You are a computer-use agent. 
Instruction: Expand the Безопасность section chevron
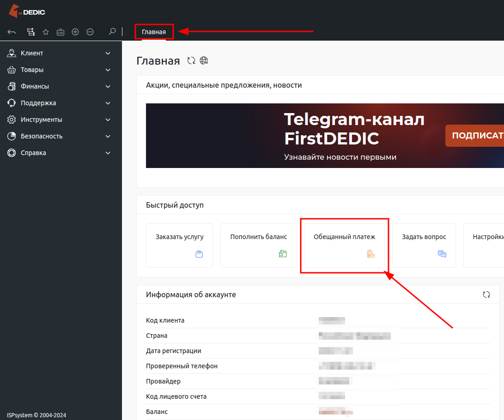click(x=108, y=136)
